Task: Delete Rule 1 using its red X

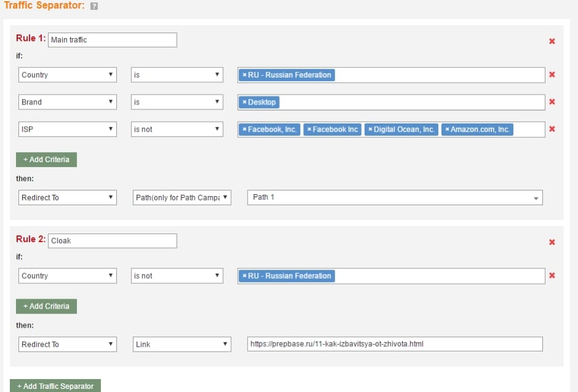Action: click(552, 41)
